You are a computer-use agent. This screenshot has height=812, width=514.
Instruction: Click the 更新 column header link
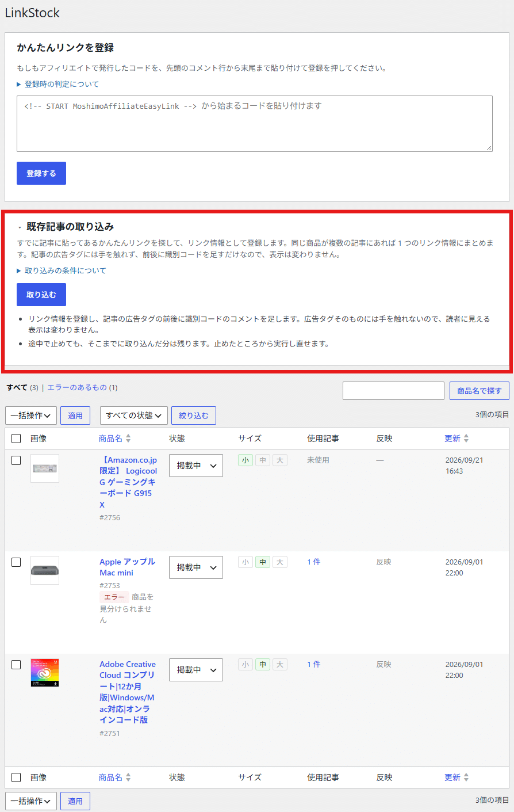(452, 439)
